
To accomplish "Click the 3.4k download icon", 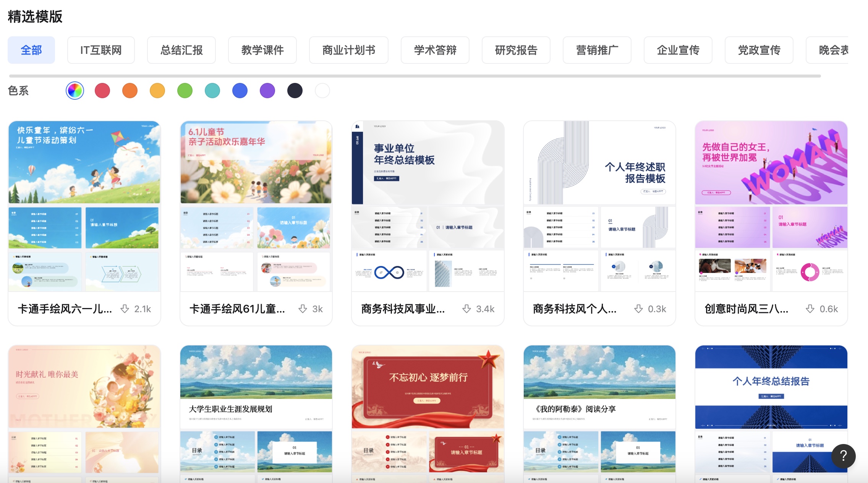I will 466,309.
